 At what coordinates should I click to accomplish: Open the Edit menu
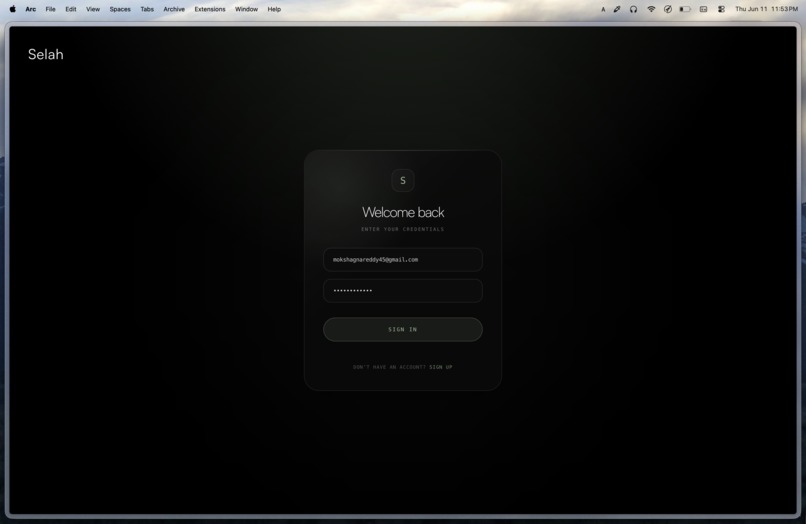click(71, 9)
